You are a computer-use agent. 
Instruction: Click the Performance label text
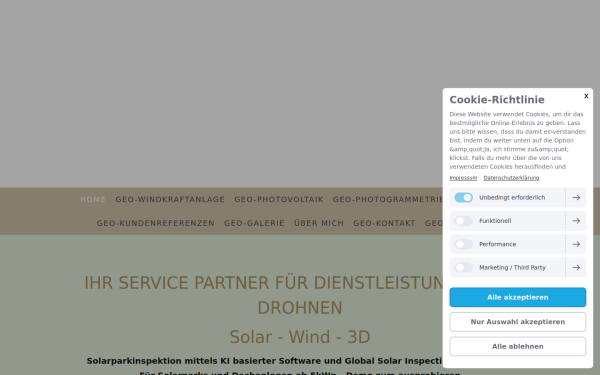click(x=497, y=244)
